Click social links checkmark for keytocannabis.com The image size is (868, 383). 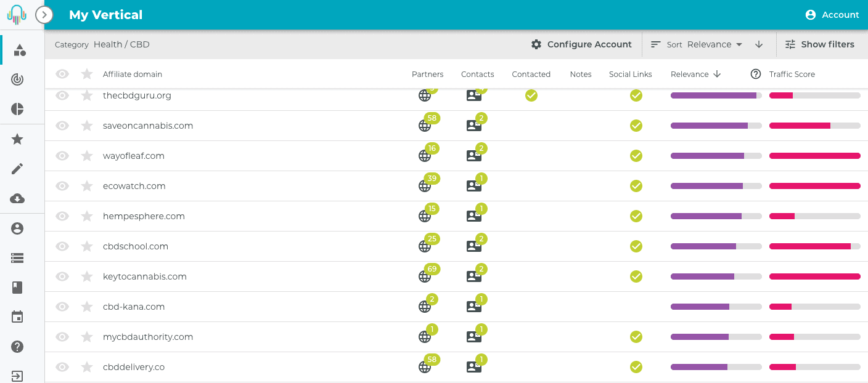click(636, 276)
